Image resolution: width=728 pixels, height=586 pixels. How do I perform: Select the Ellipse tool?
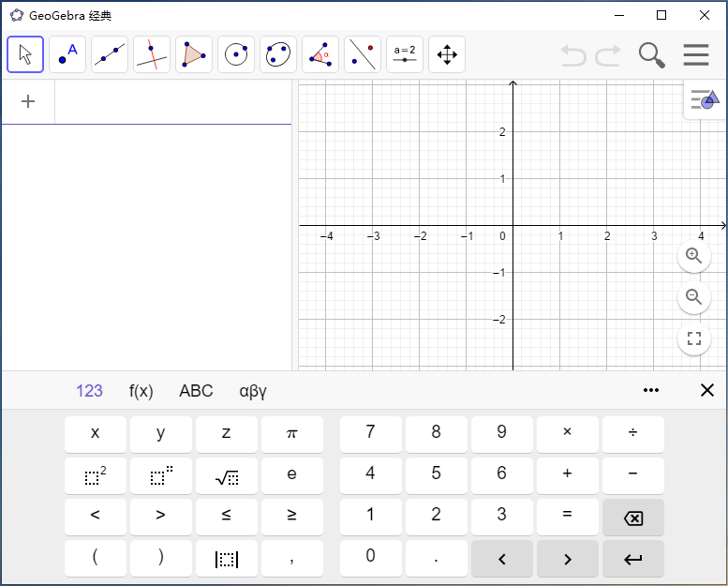click(x=278, y=54)
